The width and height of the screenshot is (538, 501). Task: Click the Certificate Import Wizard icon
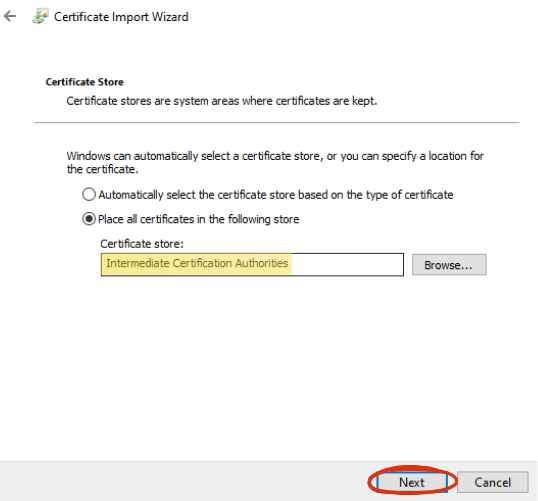(40, 16)
